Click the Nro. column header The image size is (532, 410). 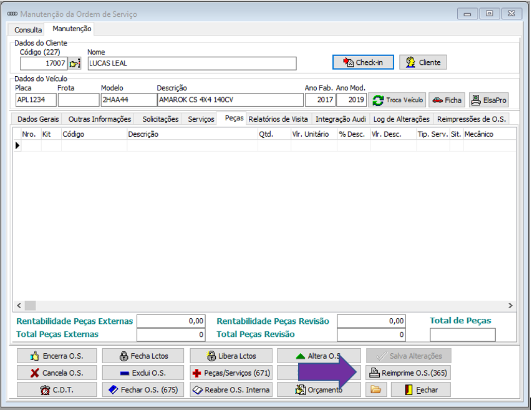click(x=31, y=134)
